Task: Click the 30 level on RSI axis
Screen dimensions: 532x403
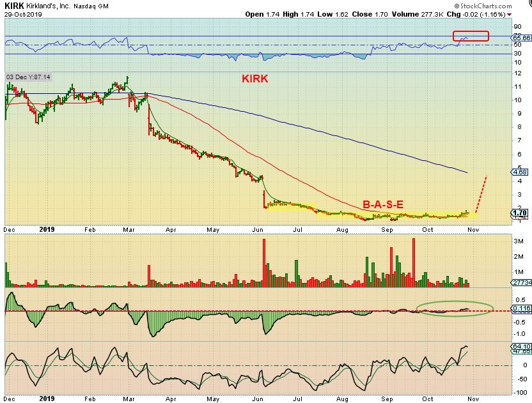Action: (517, 54)
